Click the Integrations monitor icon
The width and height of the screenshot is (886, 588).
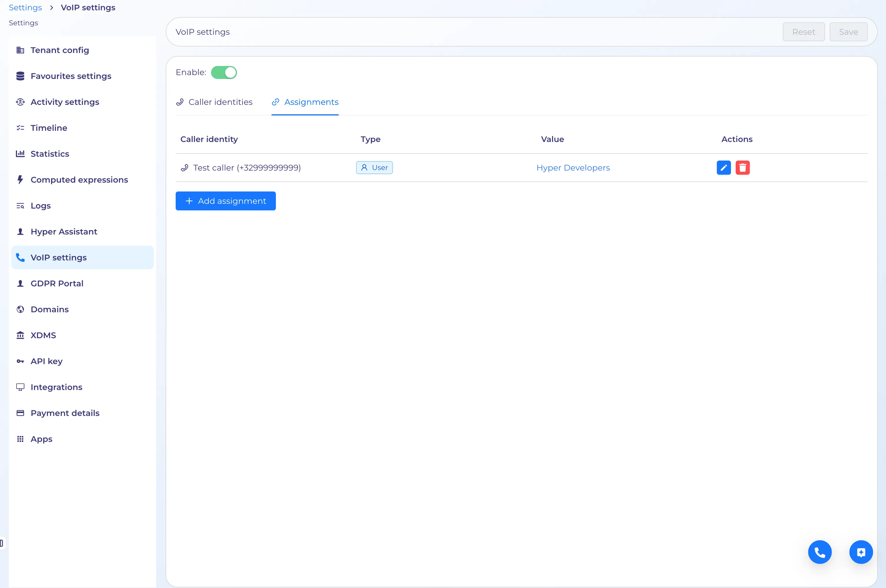tap(20, 387)
